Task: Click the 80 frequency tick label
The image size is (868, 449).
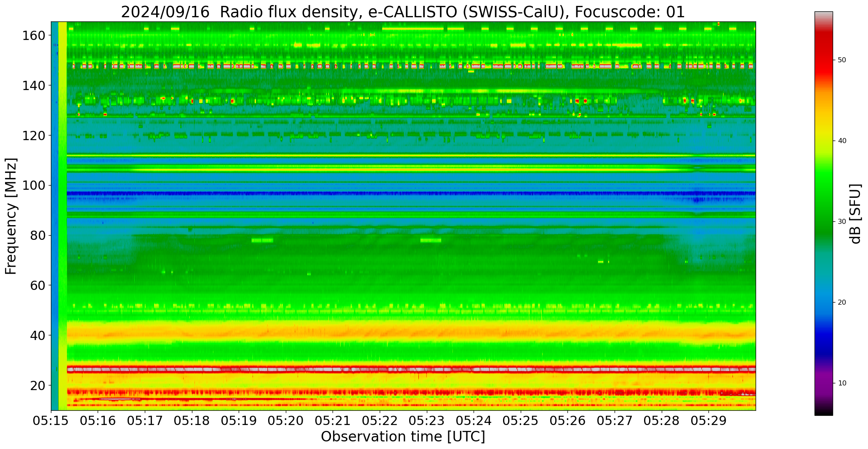Action: [x=38, y=236]
